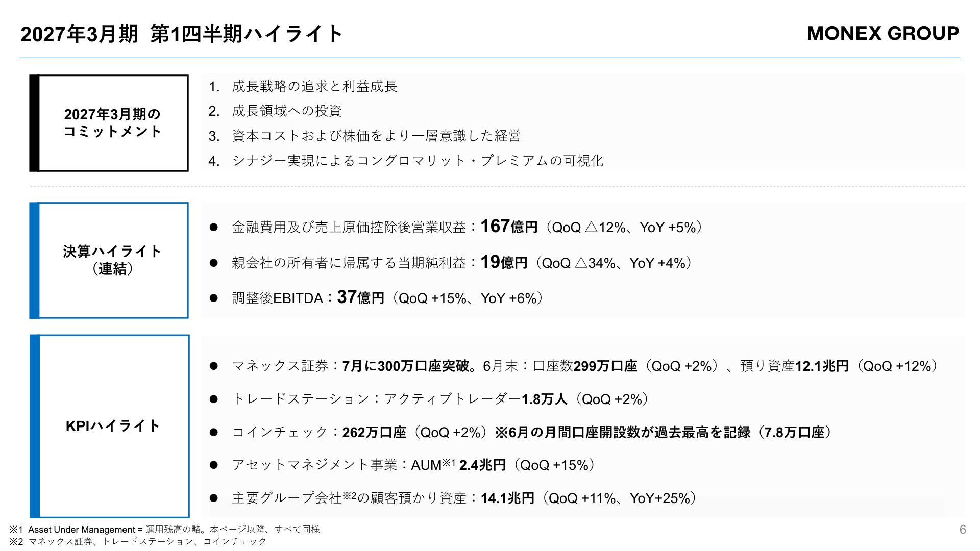The image size is (980, 551).
Task: Click the "アセットマネジメント事業" label
Action: click(314, 465)
